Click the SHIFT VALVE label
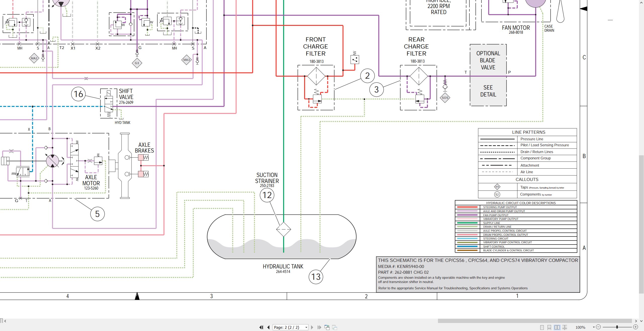Viewport: 644px width, 331px height. click(126, 94)
